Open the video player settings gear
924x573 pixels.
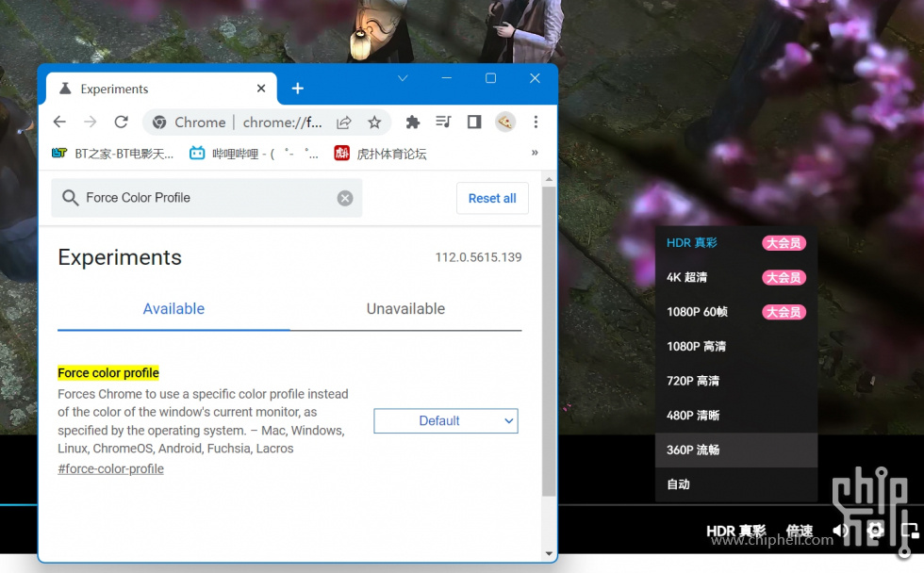click(x=875, y=531)
